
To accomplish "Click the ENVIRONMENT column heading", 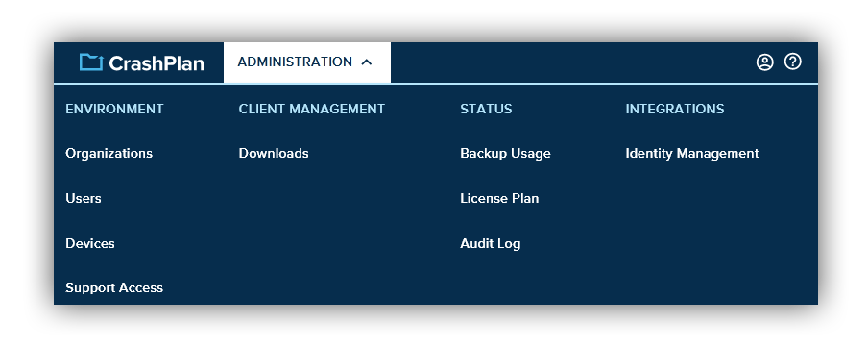I will click(x=114, y=109).
